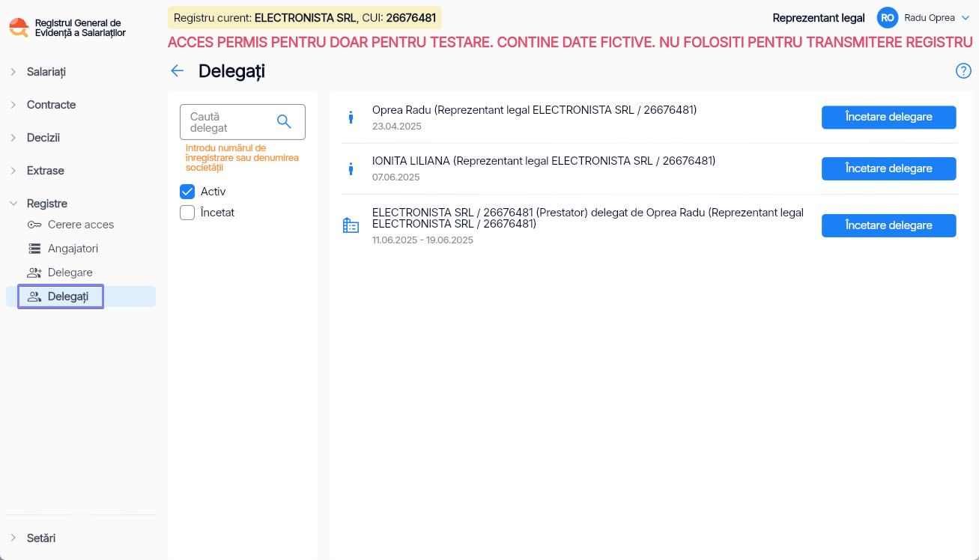This screenshot has width=979, height=560.
Task: Click the list icon next to Angajatori
Action: click(34, 249)
